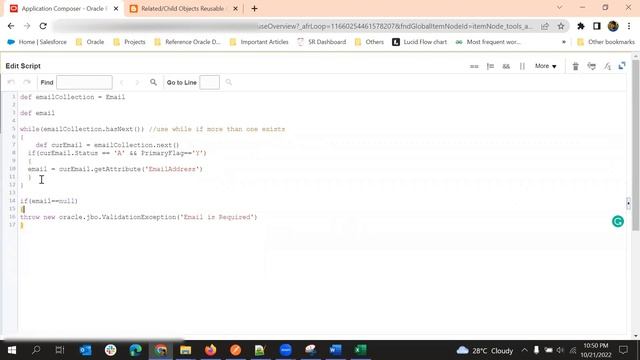Click the page vertical scrollbar thumb

636,145
